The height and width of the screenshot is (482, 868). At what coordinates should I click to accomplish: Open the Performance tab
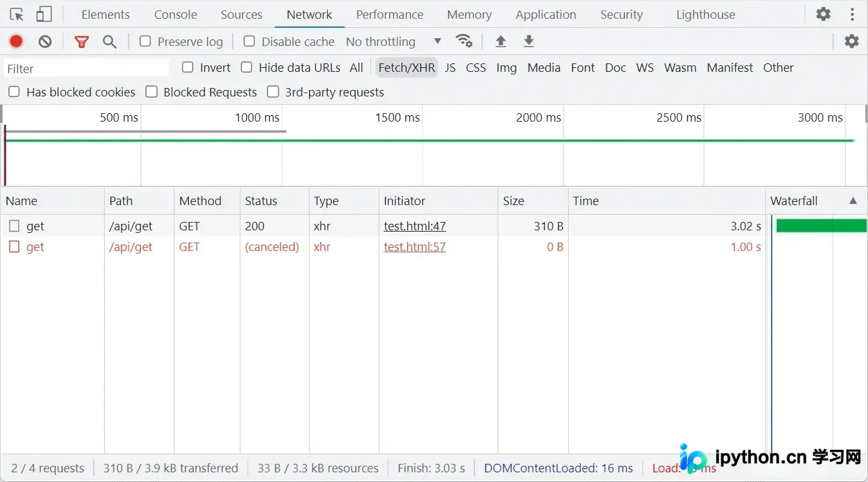[390, 14]
